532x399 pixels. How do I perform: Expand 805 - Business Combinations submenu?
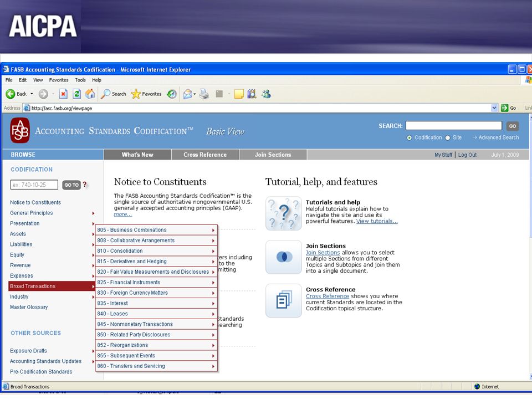[x=213, y=231]
